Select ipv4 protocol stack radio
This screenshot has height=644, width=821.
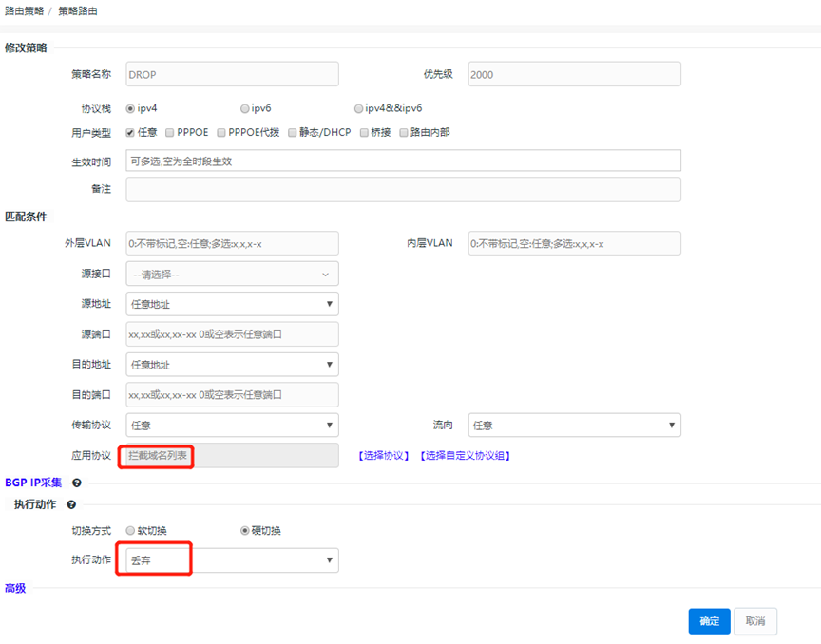point(130,109)
